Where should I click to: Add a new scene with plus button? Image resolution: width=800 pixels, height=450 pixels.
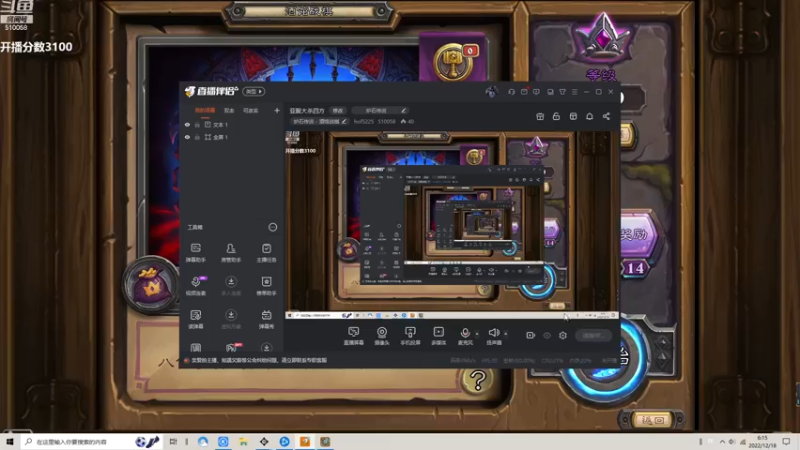pyautogui.click(x=277, y=110)
